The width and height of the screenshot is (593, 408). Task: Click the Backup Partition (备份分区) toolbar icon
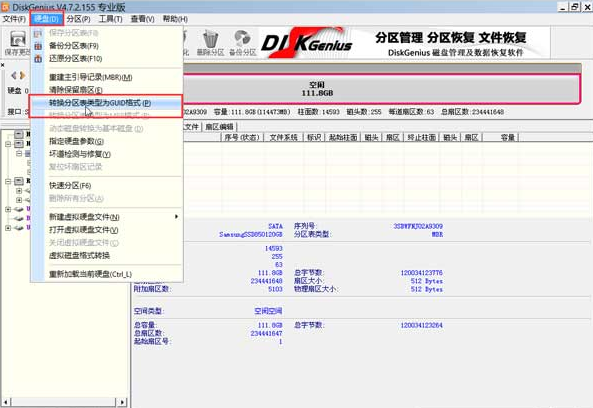tap(242, 39)
